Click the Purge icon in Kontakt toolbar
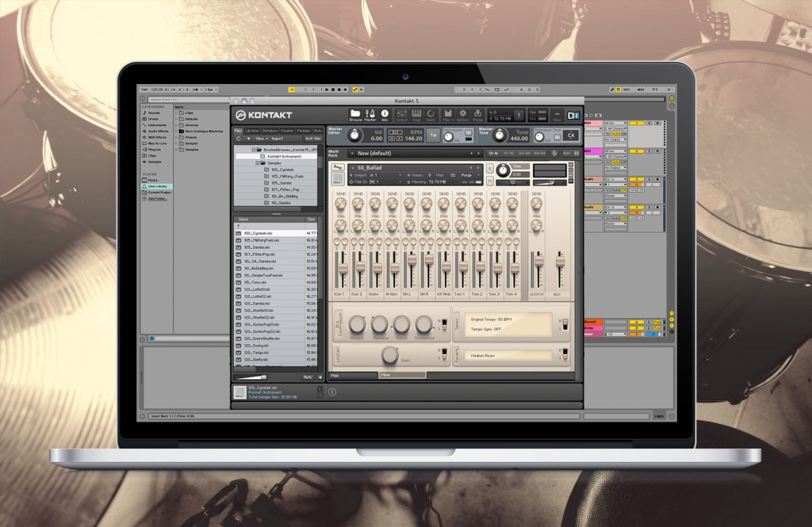Viewport: 812px width, 527px height. point(479,113)
